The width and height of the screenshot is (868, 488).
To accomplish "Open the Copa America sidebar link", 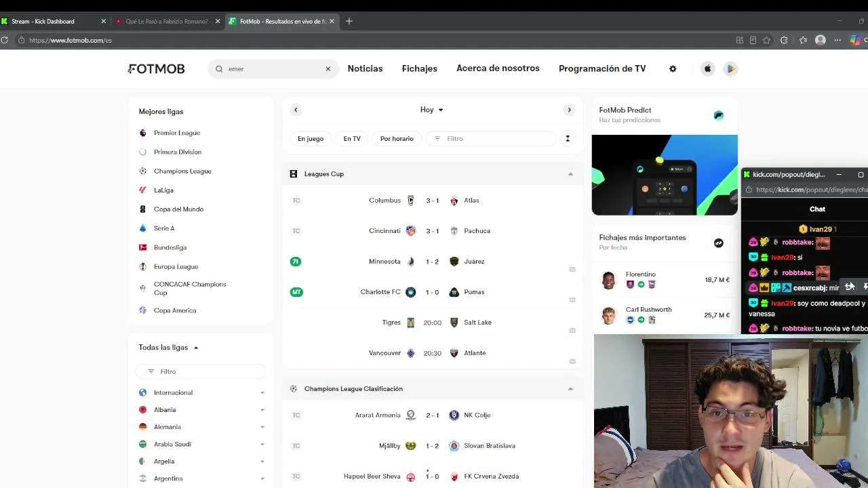I will tap(175, 310).
